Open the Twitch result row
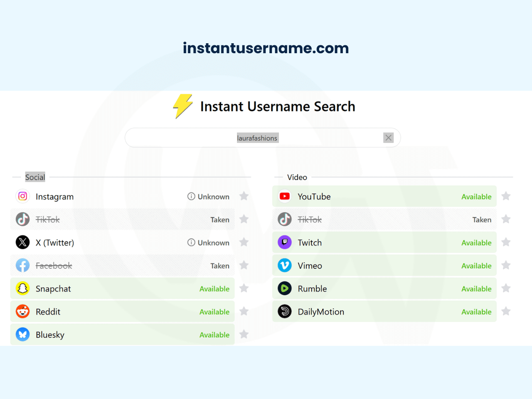Image resolution: width=532 pixels, height=399 pixels. coord(384,242)
